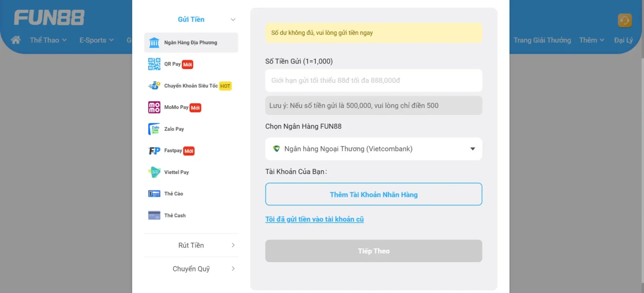Select the MoMo Pay logo
The width and height of the screenshot is (644, 293).
(x=154, y=107)
